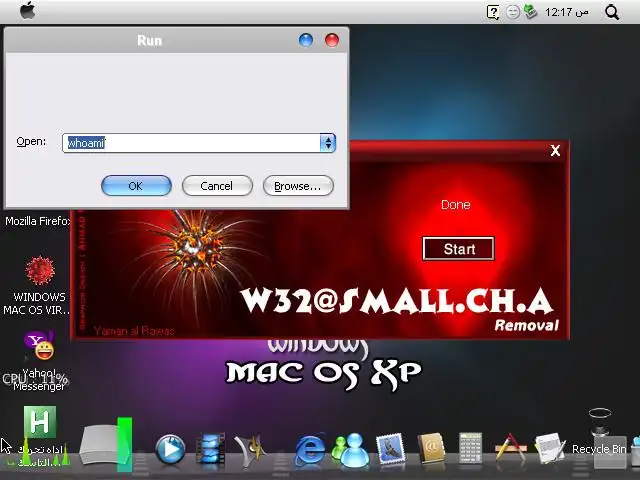
Task: Open the film strip movie icon in dock
Action: (x=210, y=449)
